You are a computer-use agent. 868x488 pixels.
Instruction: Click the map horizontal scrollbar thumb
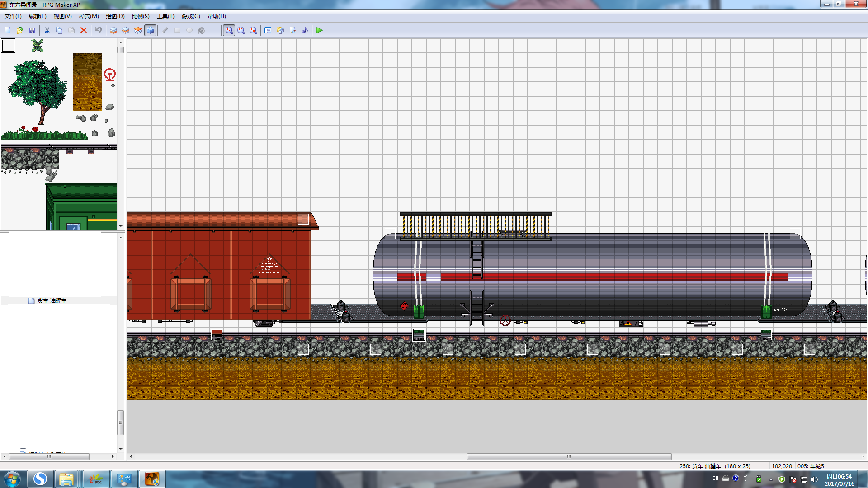pos(569,456)
